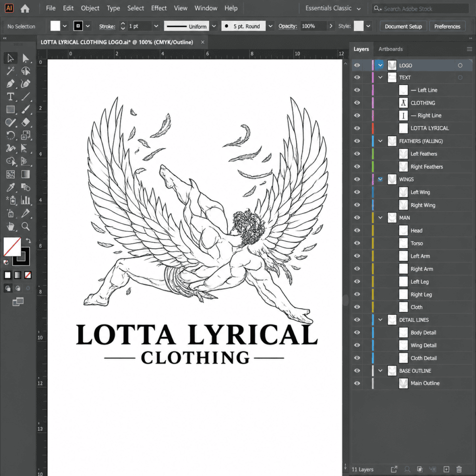Screen dimensions: 476x476
Task: Hide the LOTTA LYRICAL sublayer
Action: pos(357,128)
